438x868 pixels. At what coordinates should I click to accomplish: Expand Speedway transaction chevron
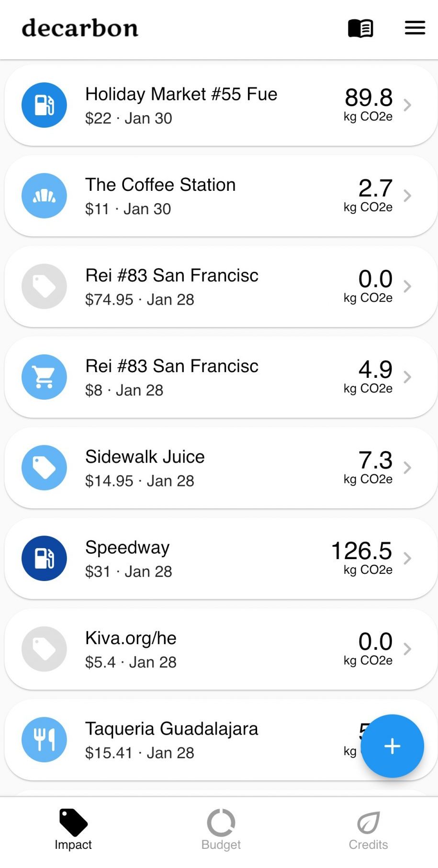(407, 558)
